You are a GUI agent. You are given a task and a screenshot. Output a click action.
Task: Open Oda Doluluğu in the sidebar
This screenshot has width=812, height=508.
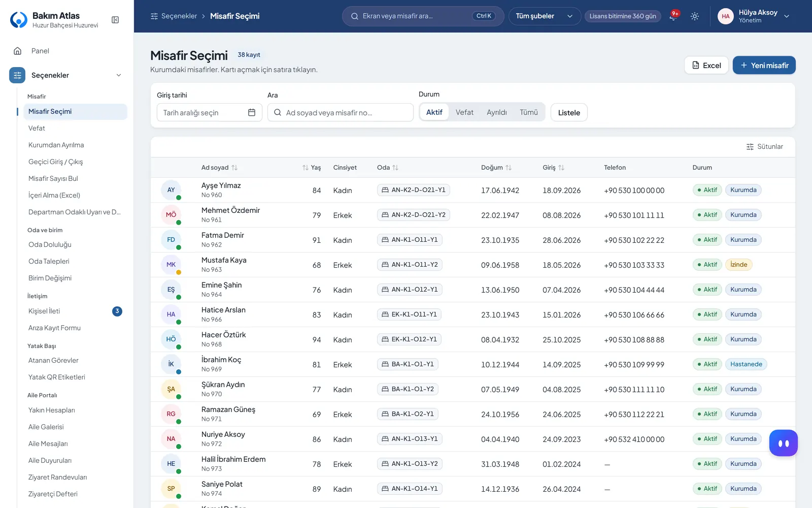point(75,245)
